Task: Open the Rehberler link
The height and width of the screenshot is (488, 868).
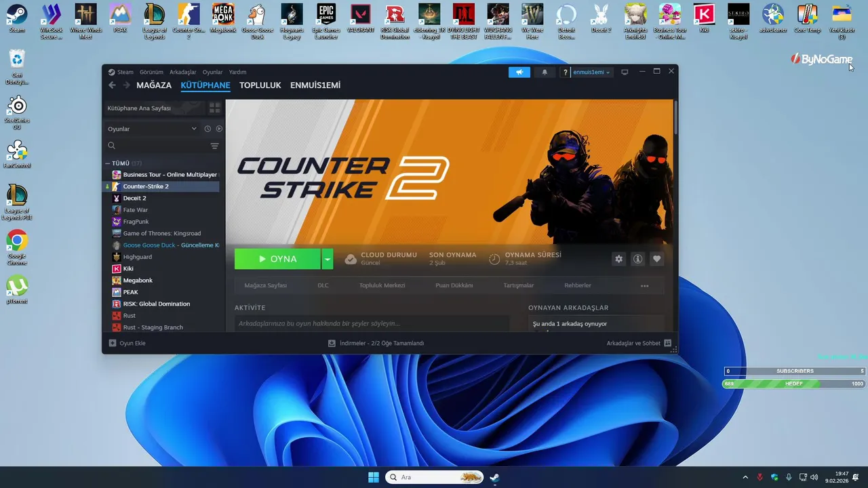Action: tap(578, 286)
